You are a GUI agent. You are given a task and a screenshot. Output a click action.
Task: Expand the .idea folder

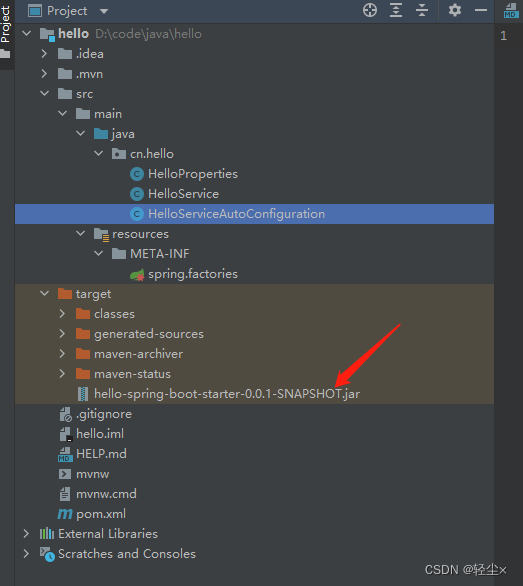[x=44, y=54]
